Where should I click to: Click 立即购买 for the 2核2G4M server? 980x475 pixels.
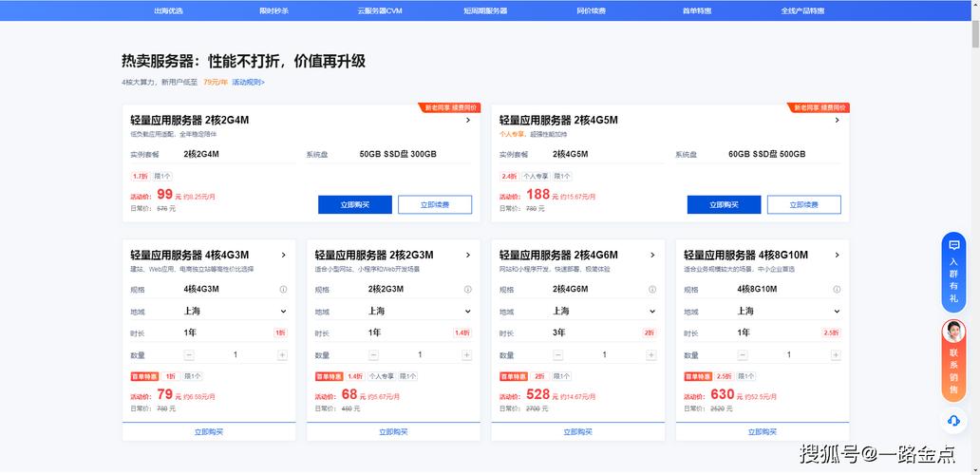pyautogui.click(x=355, y=204)
